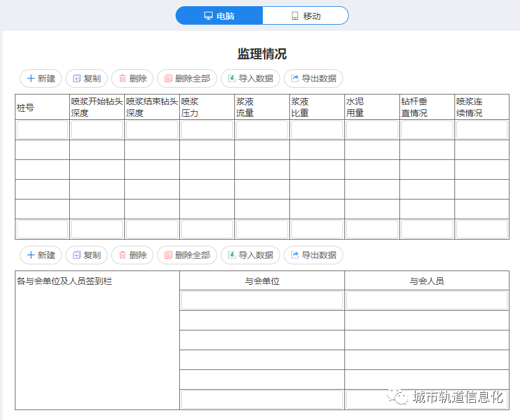Click the 复制 copy icon in upper toolbar
This screenshot has width=520, height=420.
pos(77,78)
